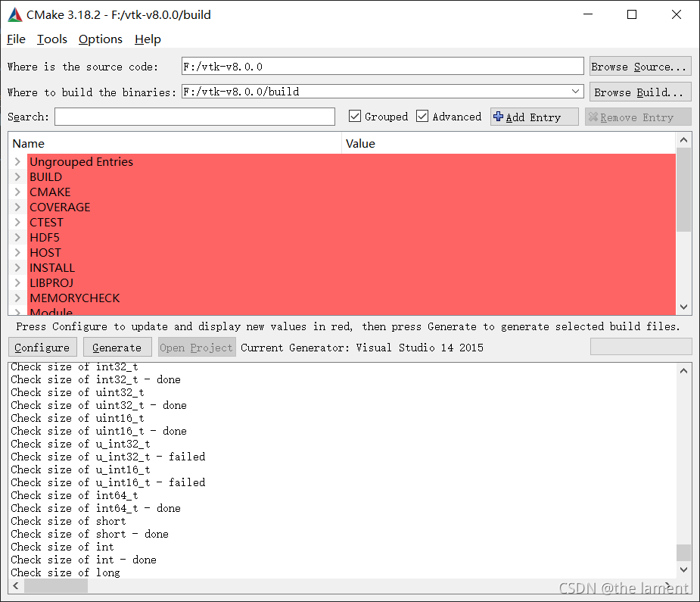Viewport: 700px width, 602px height.
Task: Open the Options menu
Action: [x=101, y=39]
